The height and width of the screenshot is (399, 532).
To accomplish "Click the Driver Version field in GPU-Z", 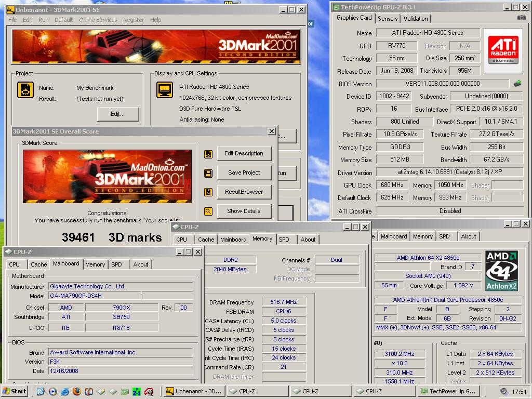I will coord(449,172).
